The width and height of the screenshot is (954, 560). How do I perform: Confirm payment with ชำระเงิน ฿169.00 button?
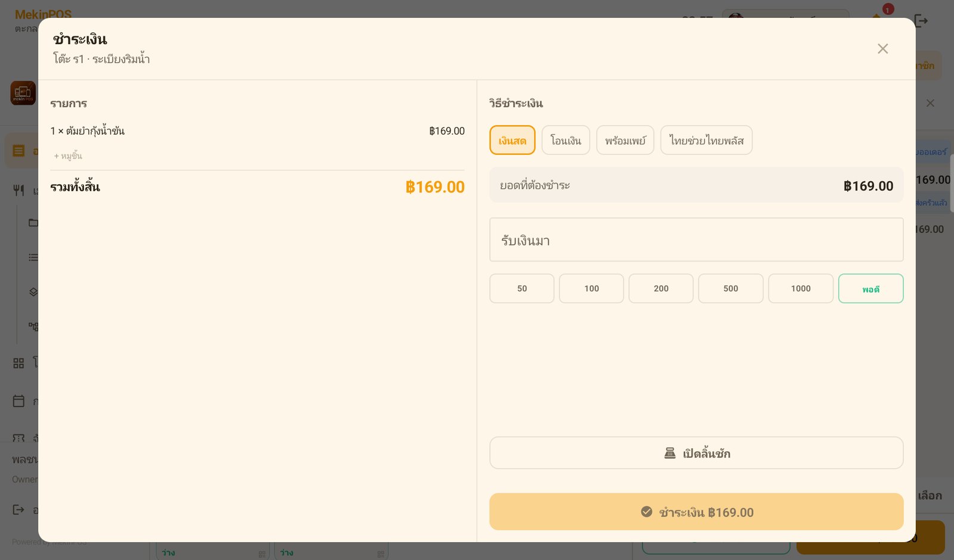pos(696,512)
